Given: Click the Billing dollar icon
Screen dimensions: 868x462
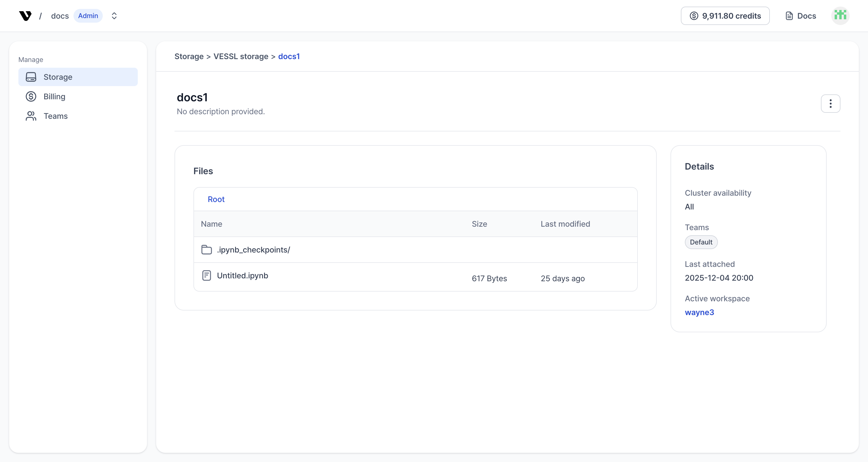Looking at the screenshot, I should point(31,96).
